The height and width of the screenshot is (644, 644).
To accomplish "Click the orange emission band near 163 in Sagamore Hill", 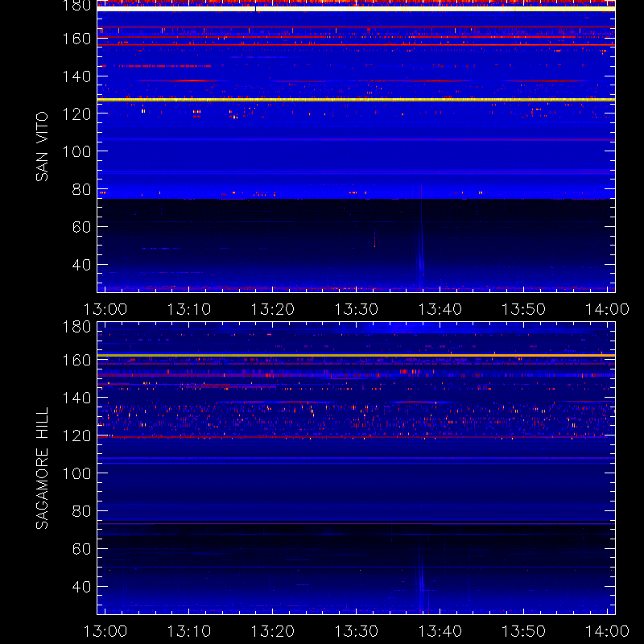I will point(356,355).
